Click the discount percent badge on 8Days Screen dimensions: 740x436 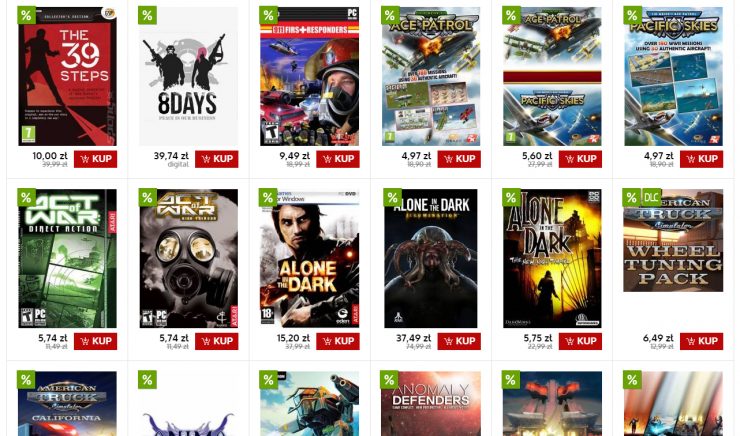pos(147,15)
